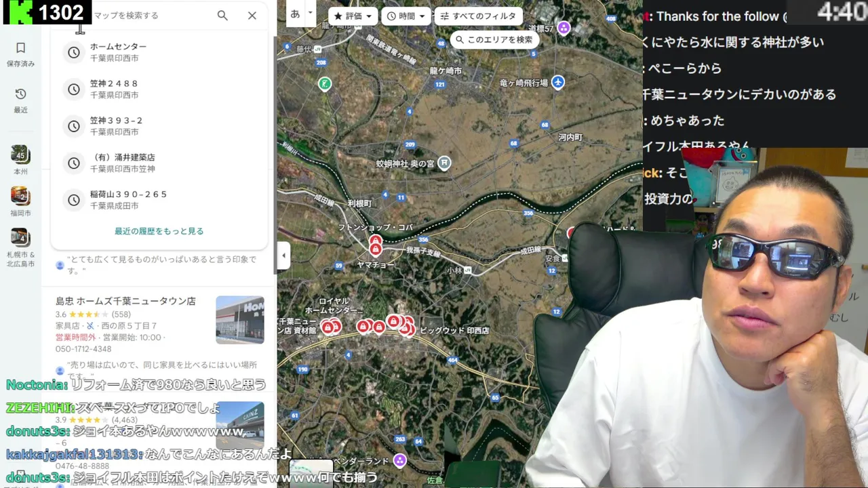Select the 笠神２４８８ history suggestion
This screenshot has height=488, width=868.
point(159,89)
